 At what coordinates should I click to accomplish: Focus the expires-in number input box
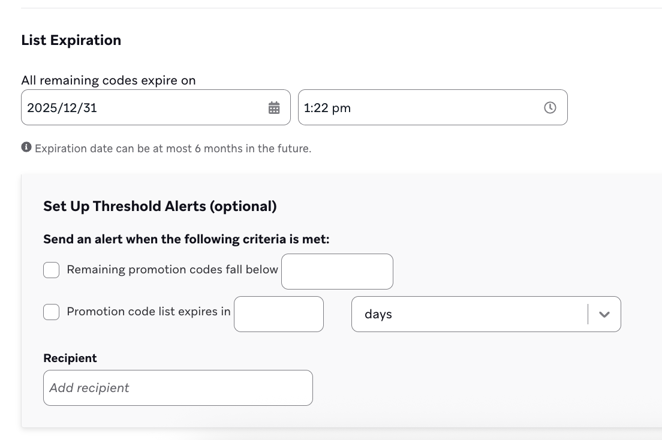click(279, 314)
